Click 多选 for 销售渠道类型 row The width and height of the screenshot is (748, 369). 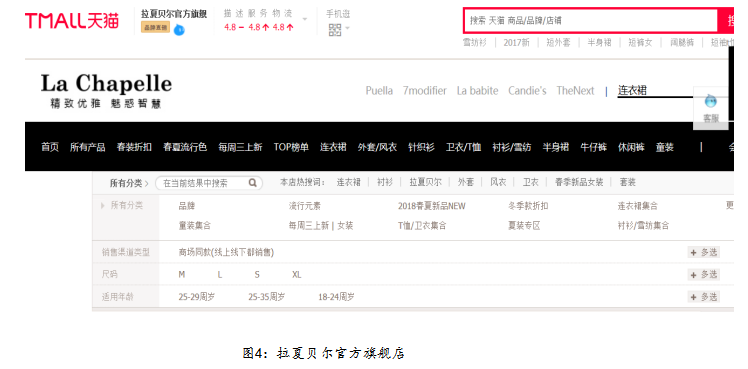point(703,252)
